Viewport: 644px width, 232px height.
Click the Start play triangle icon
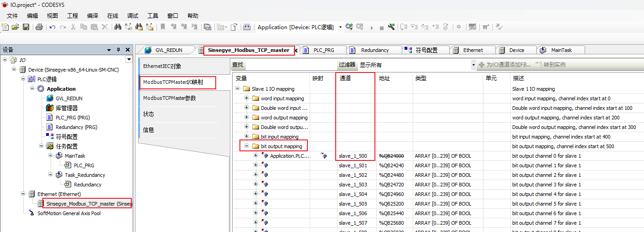[372, 28]
